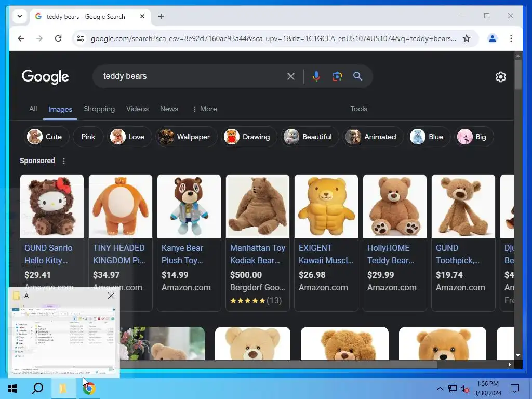Open the Tools filter menu

[x=358, y=109]
